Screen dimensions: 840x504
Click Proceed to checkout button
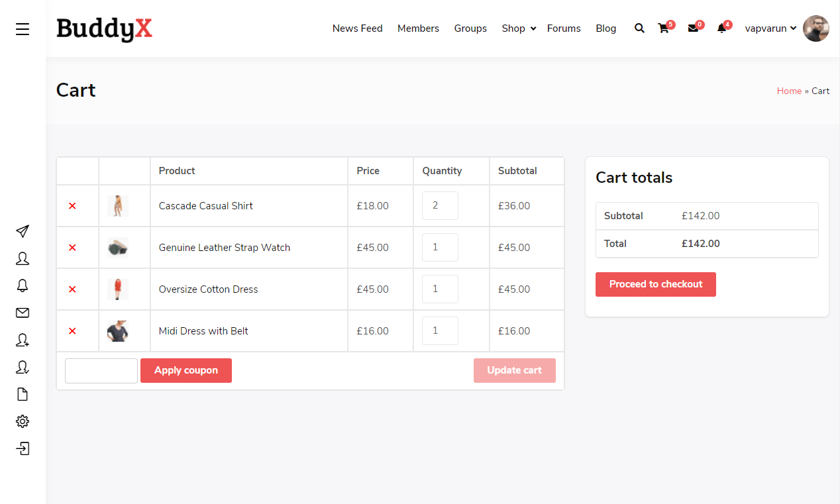(655, 284)
